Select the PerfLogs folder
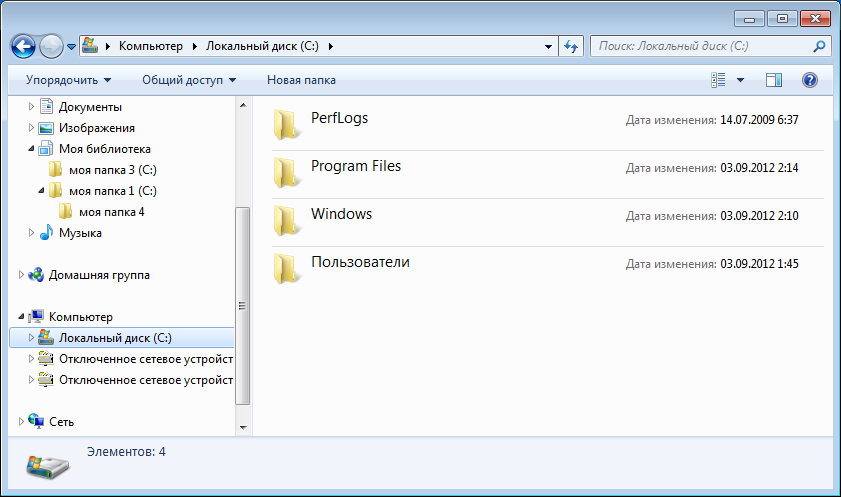Viewport: 841px width, 497px height. coord(340,118)
